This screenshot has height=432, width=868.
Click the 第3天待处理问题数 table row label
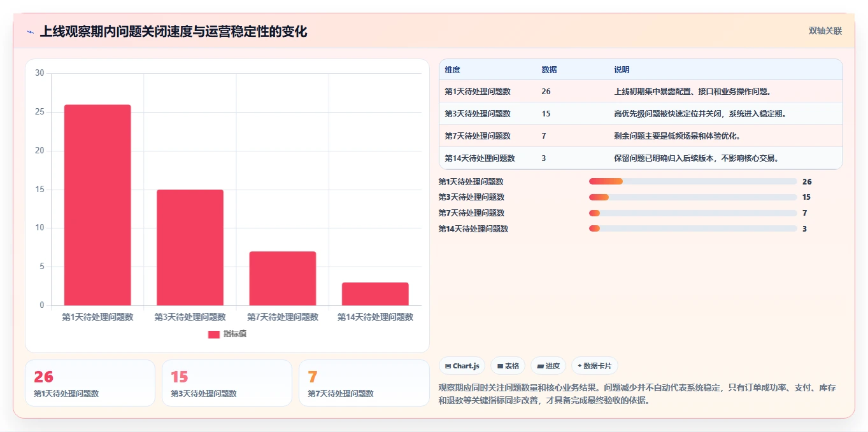click(x=478, y=114)
